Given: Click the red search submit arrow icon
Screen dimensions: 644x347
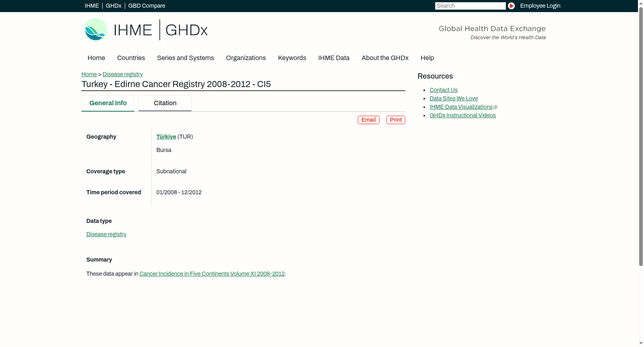Looking at the screenshot, I should tap(511, 6).
